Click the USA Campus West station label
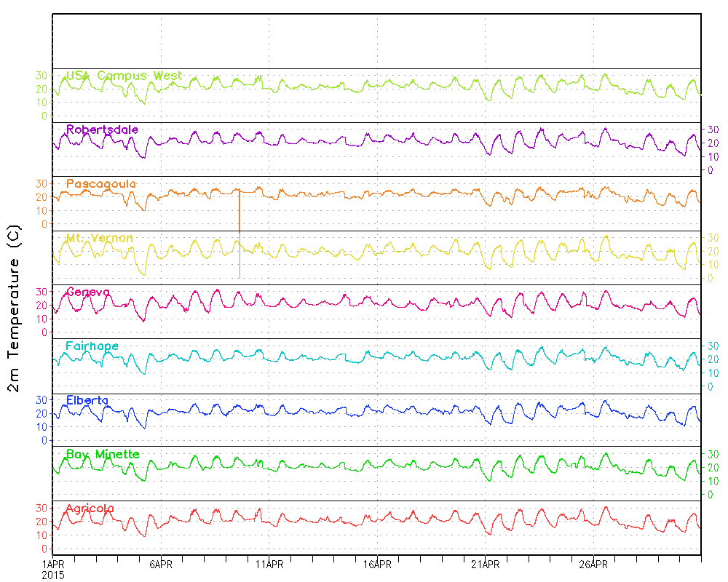Screen dimensions: 728x582 [x=124, y=76]
